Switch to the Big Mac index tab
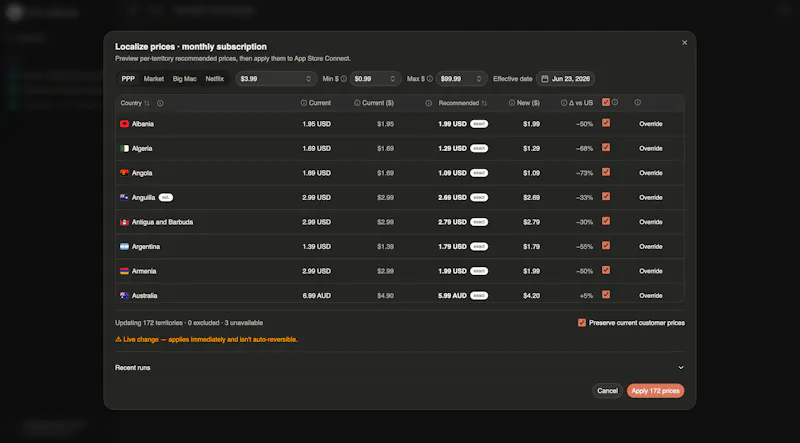The image size is (800, 443). coord(185,79)
